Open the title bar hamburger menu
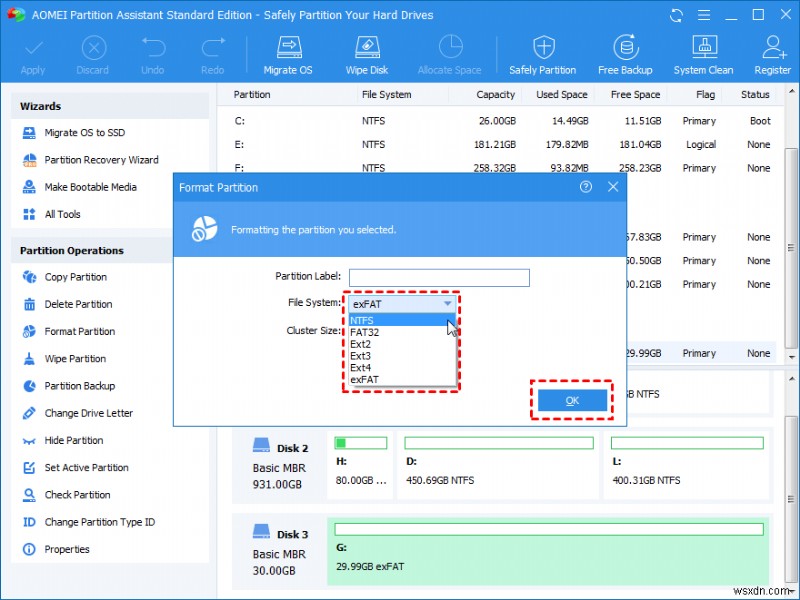Viewport: 800px width, 600px height. (x=704, y=14)
